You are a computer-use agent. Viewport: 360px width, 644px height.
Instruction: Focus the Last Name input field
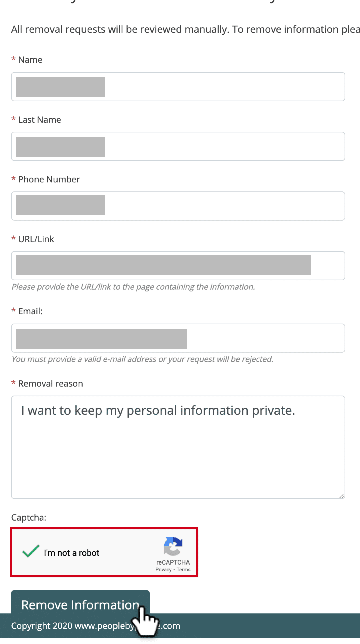coord(178,146)
